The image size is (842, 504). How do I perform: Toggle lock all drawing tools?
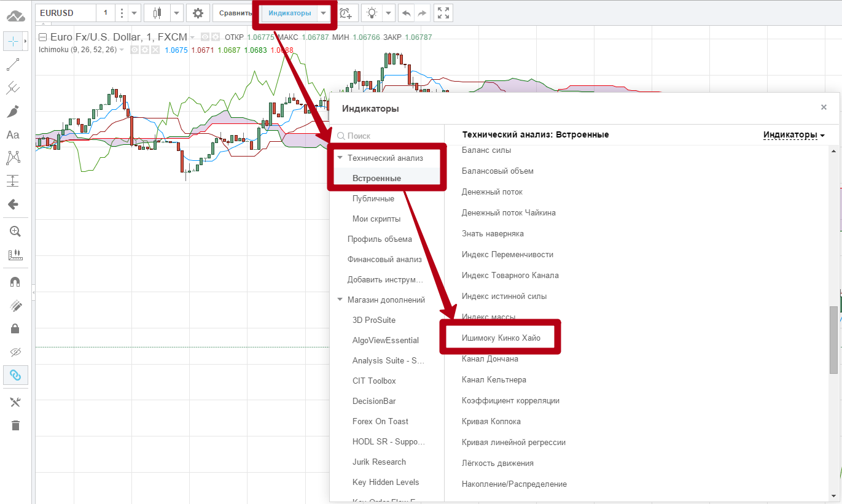[x=15, y=328]
